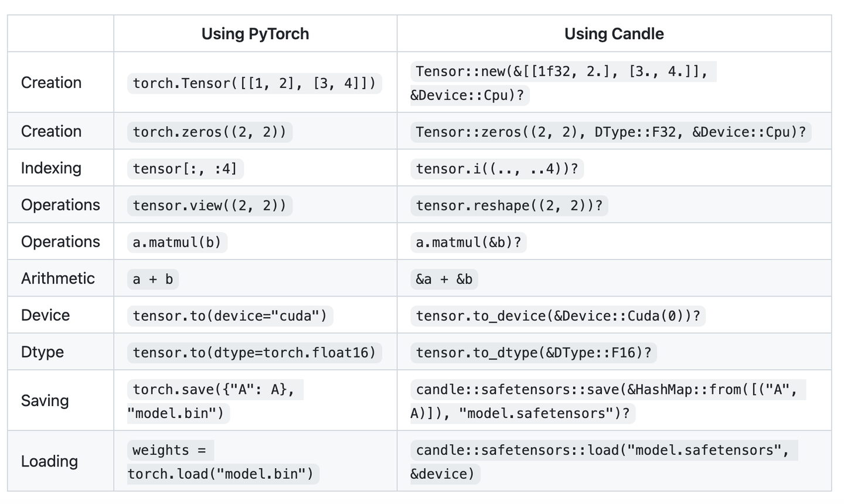844x504 pixels.
Task: Select the tensor.to_device(&Device::Cuda(0))? snippet
Action: coord(557,316)
